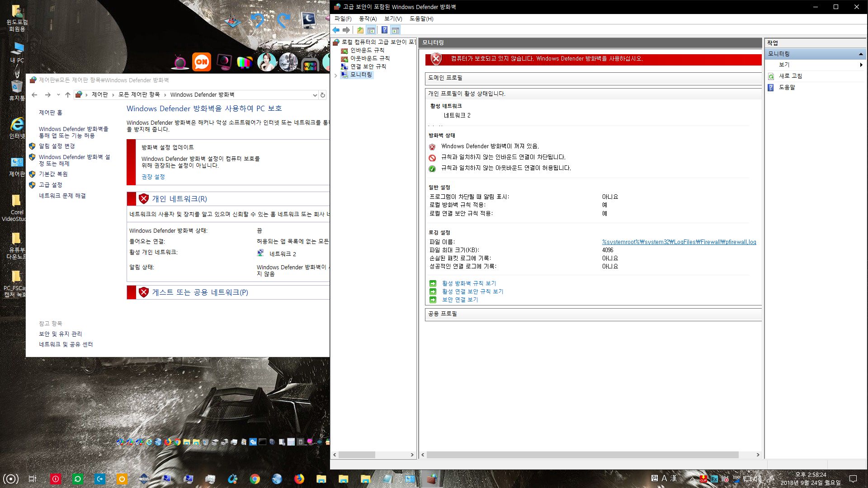Open Chrome from the taskbar

[255, 479]
